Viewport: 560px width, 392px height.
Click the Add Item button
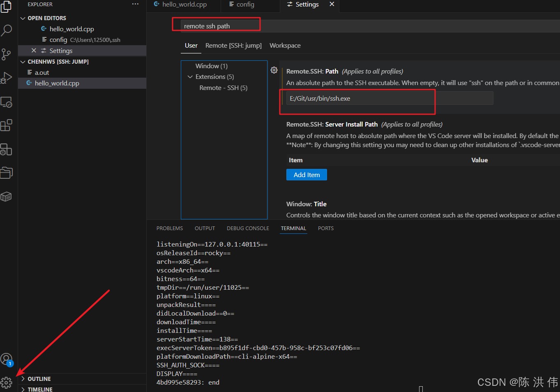(307, 174)
